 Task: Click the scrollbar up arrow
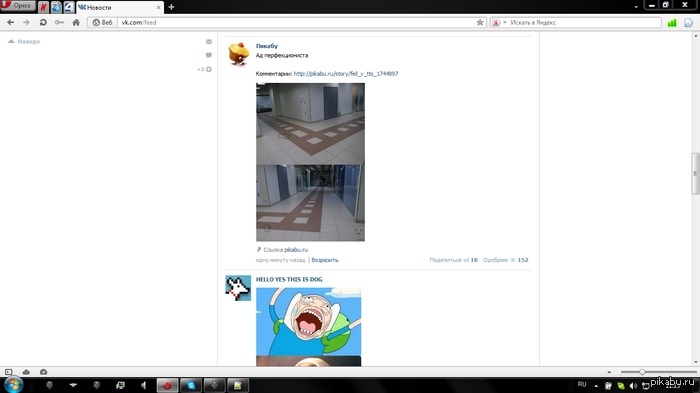pyautogui.click(x=696, y=36)
